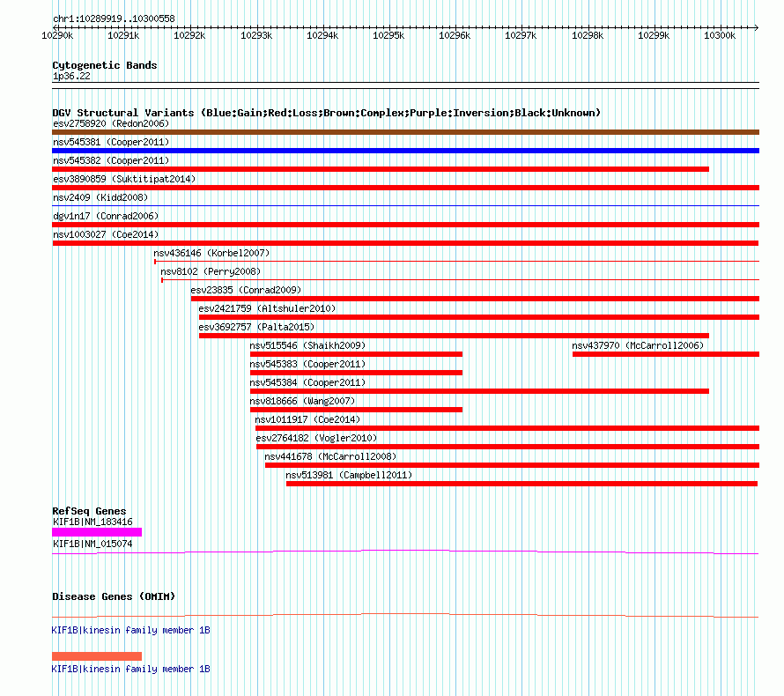
Task: Select the nsv1003027 (Coe2014) label
Action: pyautogui.click(x=106, y=234)
